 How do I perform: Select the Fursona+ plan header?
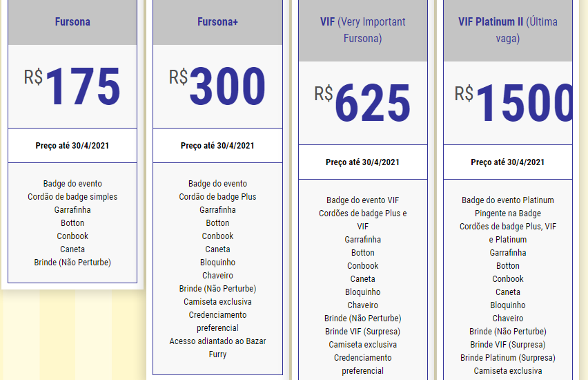tap(217, 22)
